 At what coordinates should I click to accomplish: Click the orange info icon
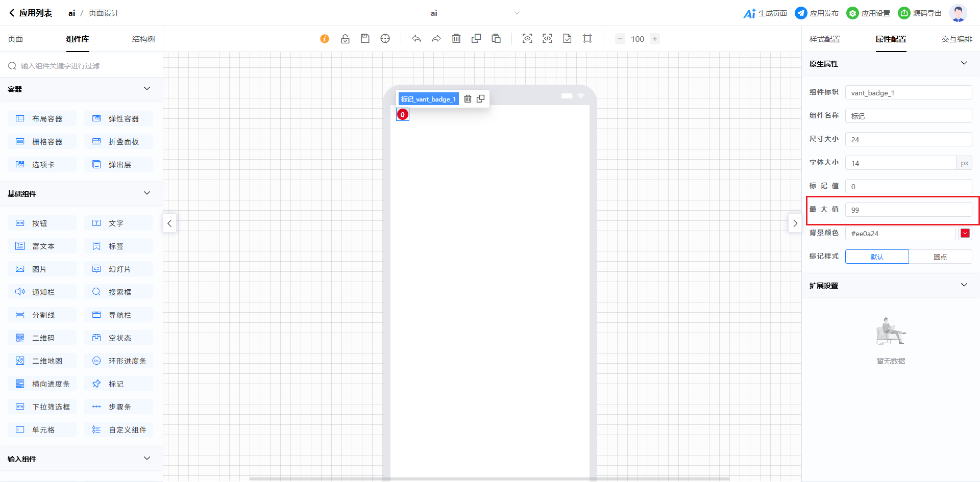coord(325,39)
